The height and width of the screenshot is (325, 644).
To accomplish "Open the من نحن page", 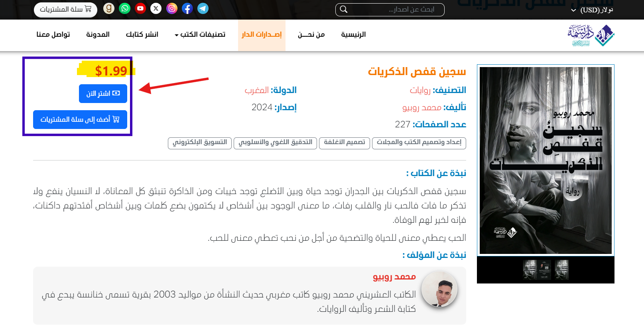I will [311, 35].
